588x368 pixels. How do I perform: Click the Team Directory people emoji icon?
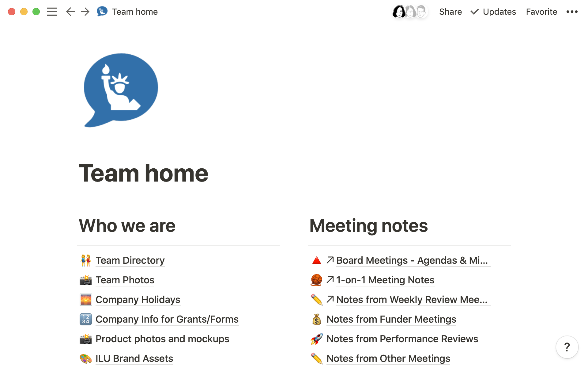(86, 260)
